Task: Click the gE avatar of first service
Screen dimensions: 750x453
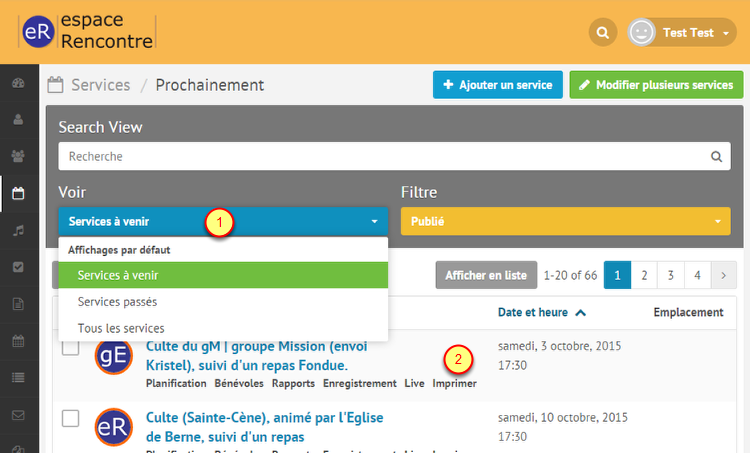Action: 113,355
